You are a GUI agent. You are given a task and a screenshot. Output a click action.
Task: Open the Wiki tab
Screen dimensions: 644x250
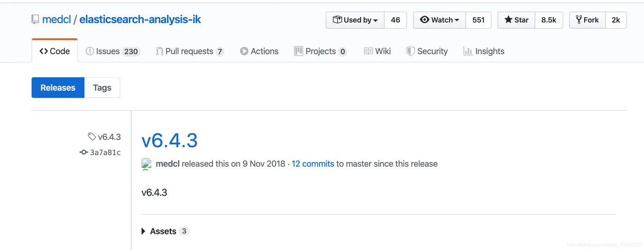coord(377,51)
